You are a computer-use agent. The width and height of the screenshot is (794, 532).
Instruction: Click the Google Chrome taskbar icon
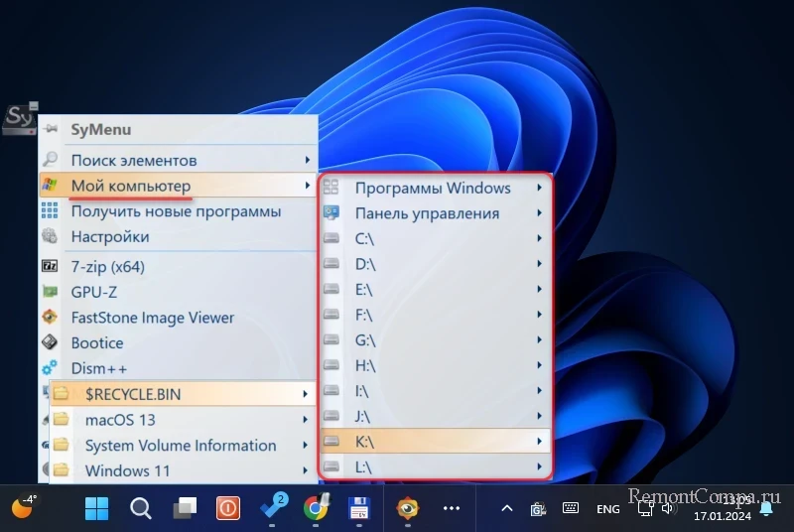click(x=316, y=508)
